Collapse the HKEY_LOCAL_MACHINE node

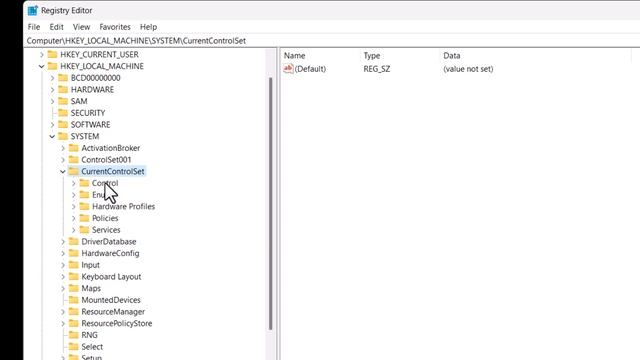42,66
